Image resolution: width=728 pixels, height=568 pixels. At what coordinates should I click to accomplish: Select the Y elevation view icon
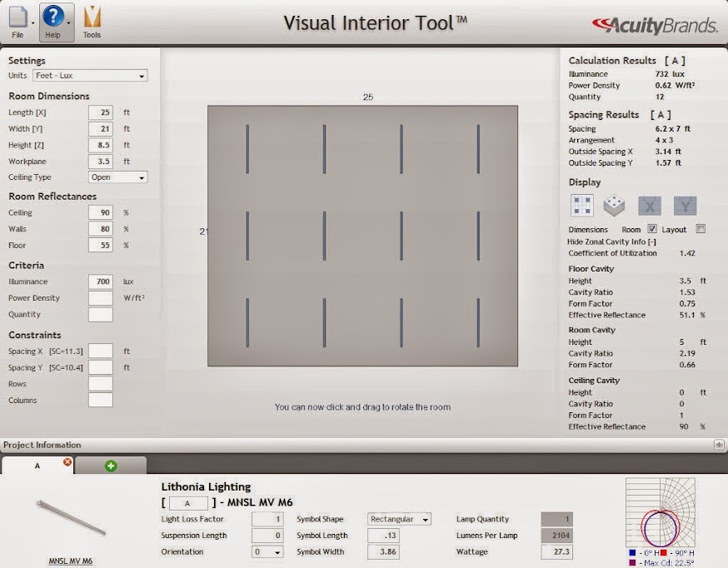(x=686, y=205)
